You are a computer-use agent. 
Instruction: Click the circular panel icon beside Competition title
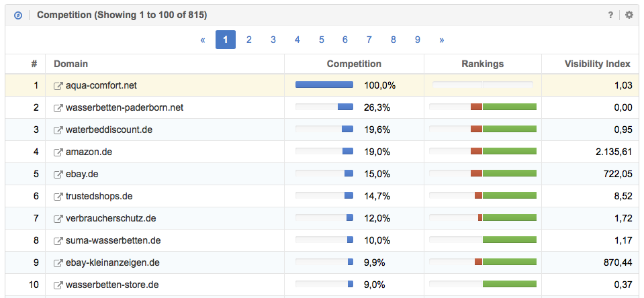18,15
